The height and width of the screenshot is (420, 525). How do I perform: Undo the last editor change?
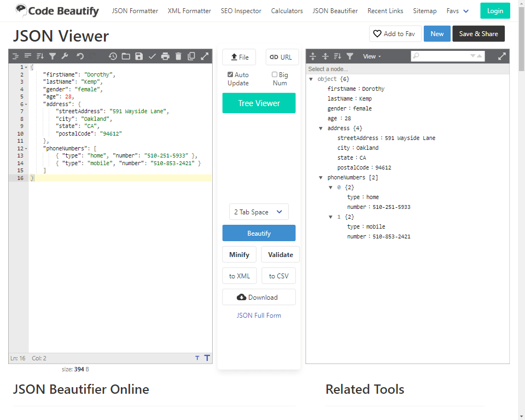coord(80,56)
